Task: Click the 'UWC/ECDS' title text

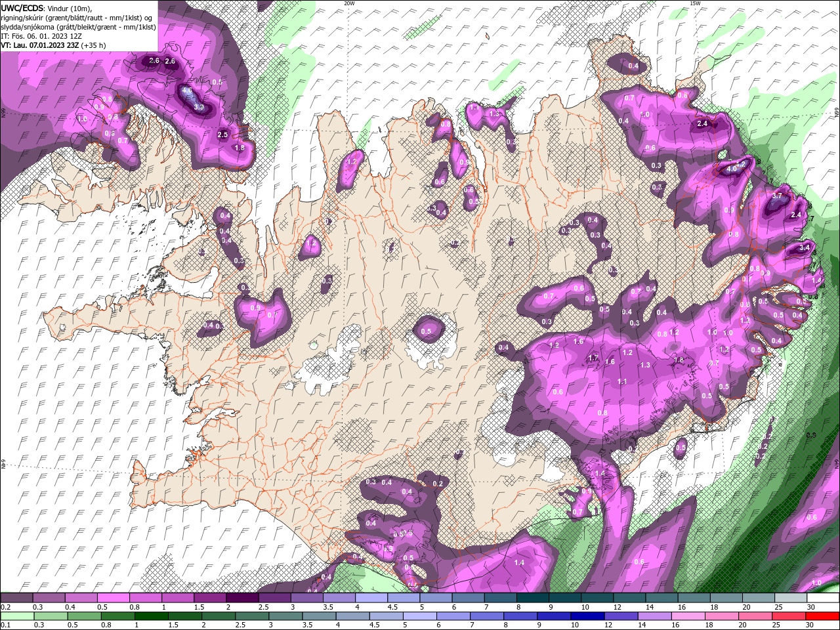Action: [22, 8]
